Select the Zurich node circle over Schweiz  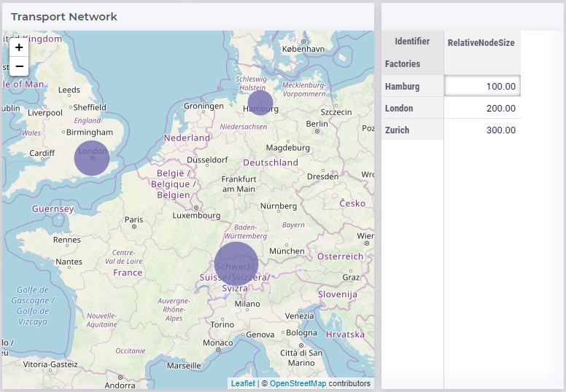click(x=236, y=264)
